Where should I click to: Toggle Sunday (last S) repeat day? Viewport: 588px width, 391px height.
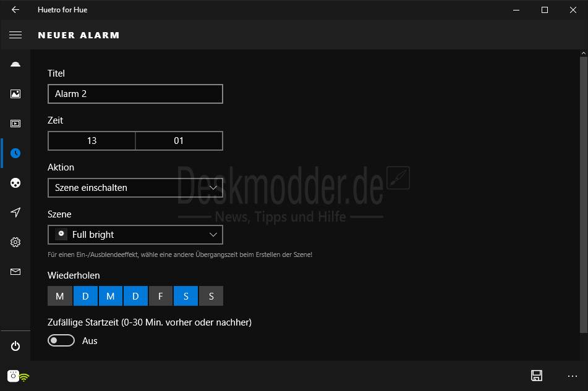click(x=211, y=296)
